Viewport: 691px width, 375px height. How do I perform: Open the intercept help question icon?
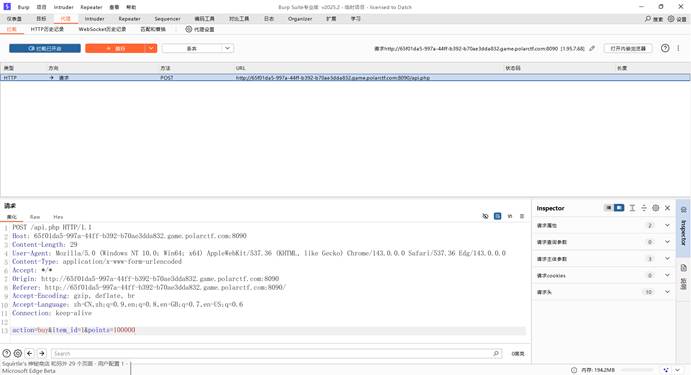[x=665, y=48]
